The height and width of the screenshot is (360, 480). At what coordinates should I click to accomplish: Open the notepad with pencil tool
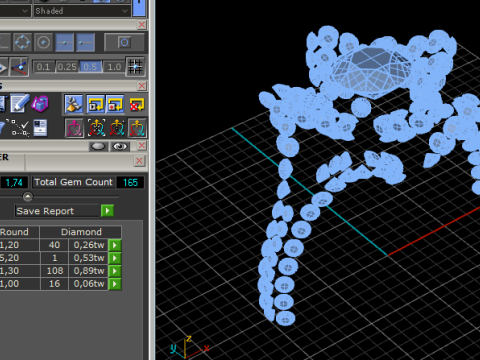[19, 104]
